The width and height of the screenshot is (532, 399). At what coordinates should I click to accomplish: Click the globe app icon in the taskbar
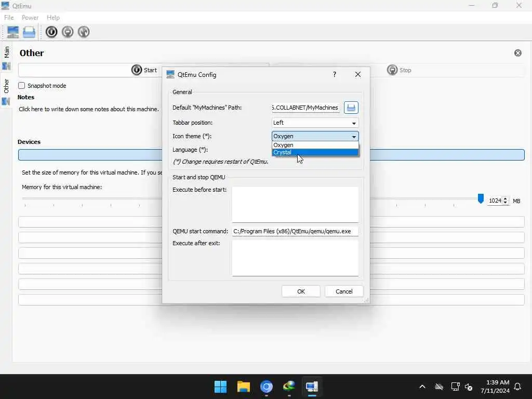289,387
